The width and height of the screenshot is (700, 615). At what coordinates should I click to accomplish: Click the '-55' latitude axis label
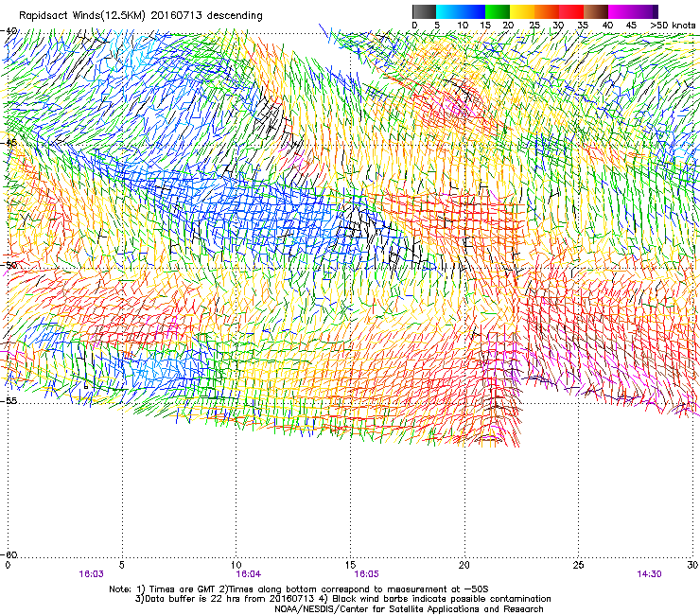coord(9,400)
